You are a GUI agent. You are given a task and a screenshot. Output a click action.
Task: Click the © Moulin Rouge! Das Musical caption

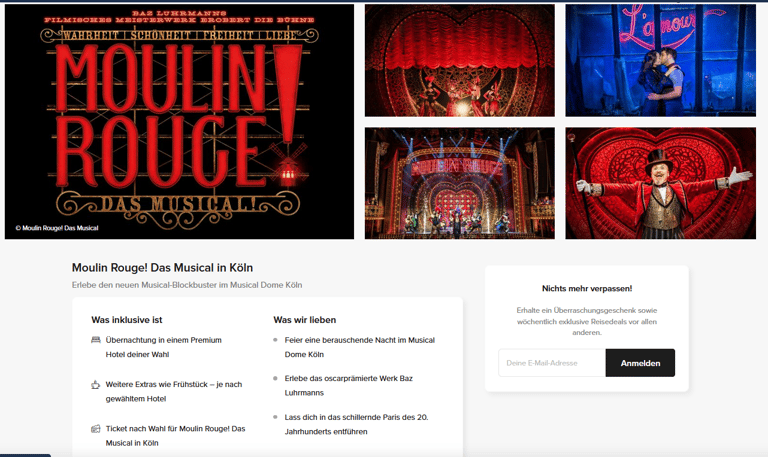click(x=57, y=228)
